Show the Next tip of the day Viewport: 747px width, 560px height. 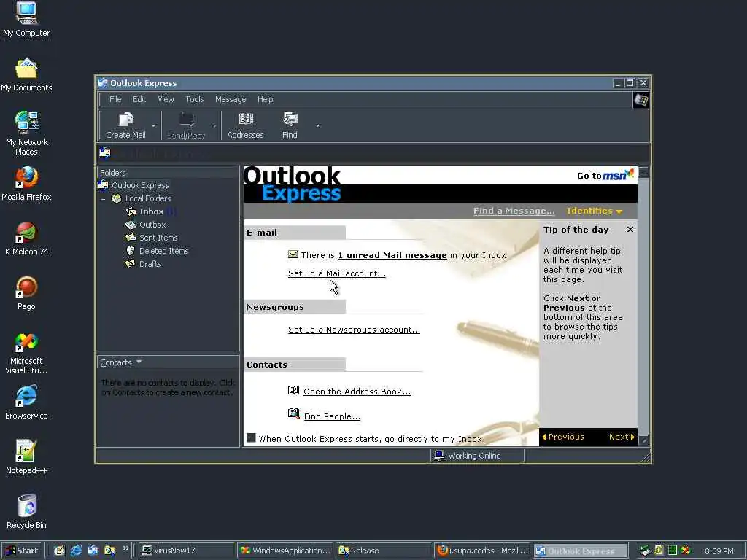click(622, 437)
